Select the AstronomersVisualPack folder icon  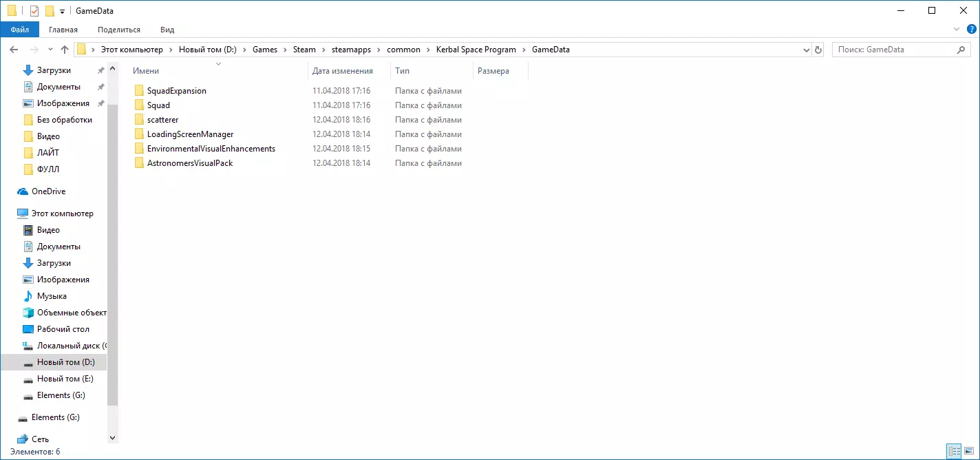(x=139, y=163)
